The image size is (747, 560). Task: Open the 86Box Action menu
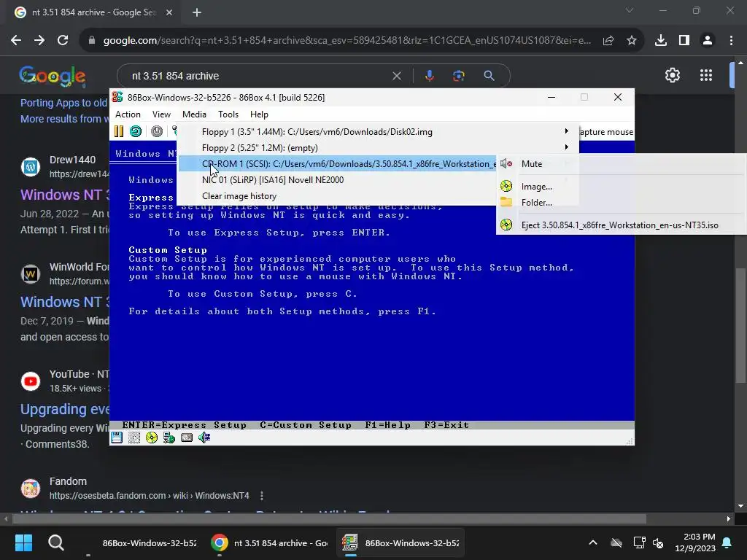pyautogui.click(x=128, y=114)
